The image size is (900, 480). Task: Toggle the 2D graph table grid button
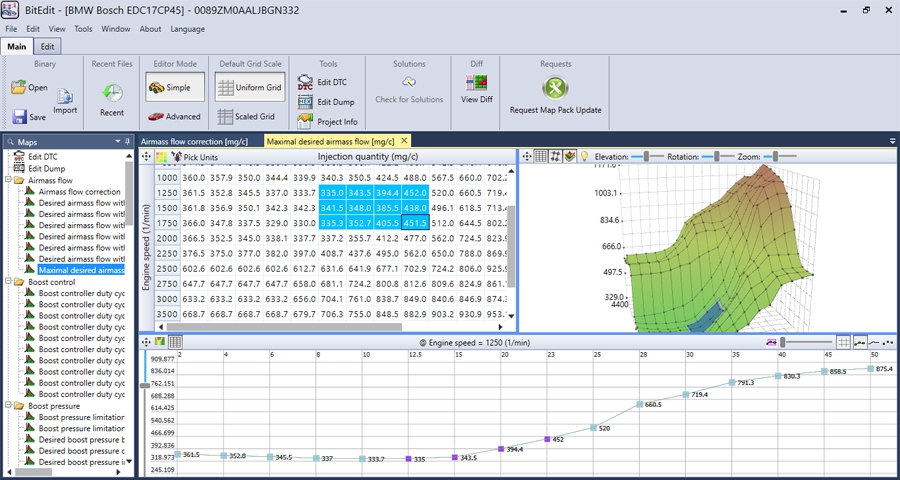[175, 342]
